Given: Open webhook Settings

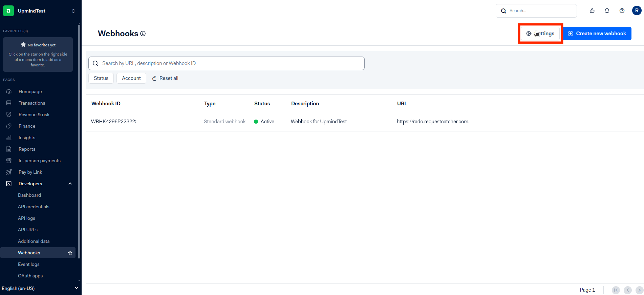Looking at the screenshot, I should (x=540, y=34).
